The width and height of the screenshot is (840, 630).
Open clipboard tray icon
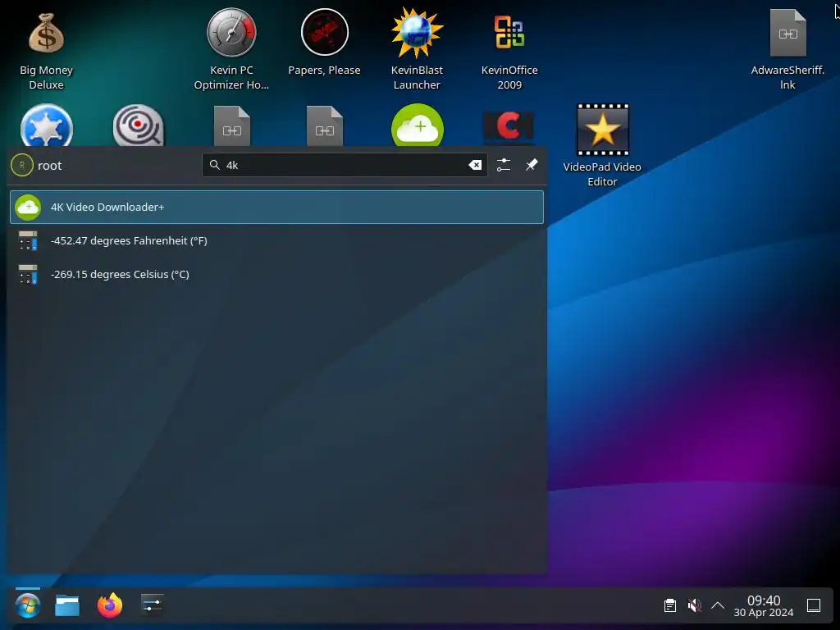(669, 605)
